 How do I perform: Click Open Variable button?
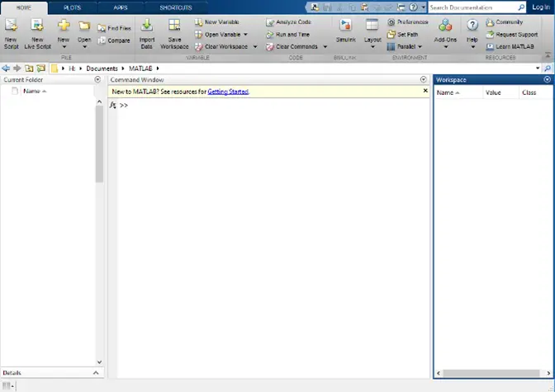(x=218, y=35)
